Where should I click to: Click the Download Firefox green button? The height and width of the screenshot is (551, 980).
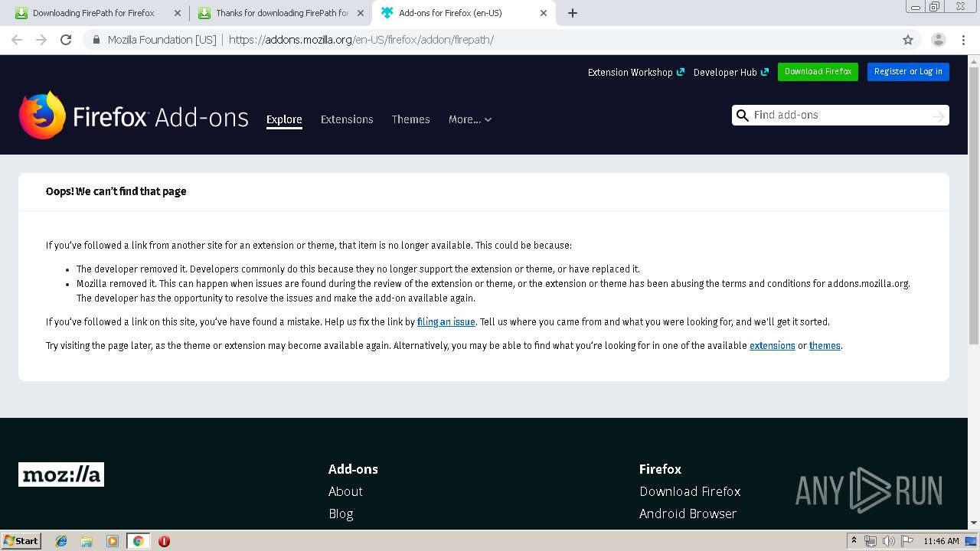[x=818, y=72]
